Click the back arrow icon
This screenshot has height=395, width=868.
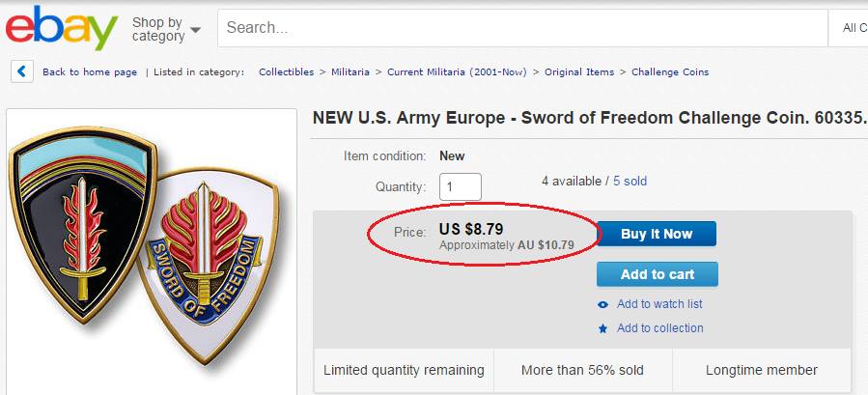[22, 71]
